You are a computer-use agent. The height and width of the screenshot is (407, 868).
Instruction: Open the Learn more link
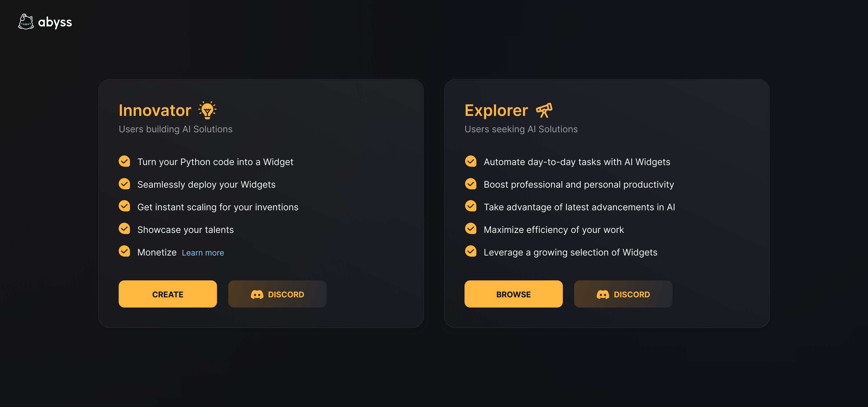(x=203, y=253)
